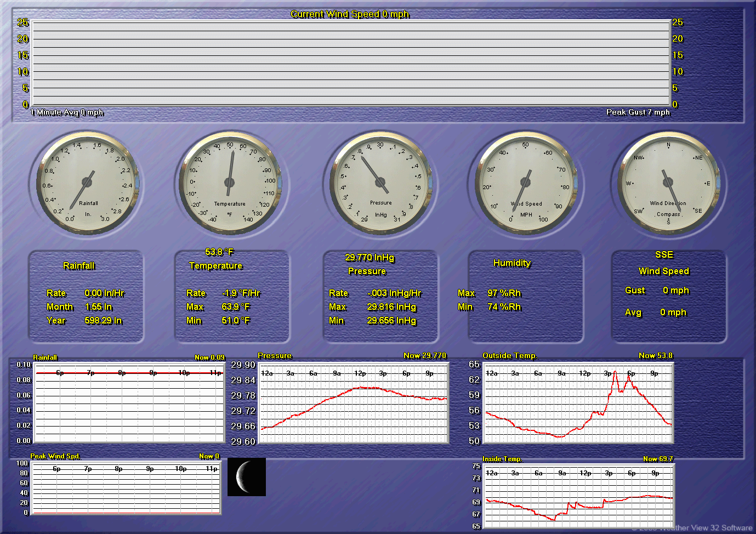Click the Now 29.770 pressure label
Screen dimensions: 756x534
pyautogui.click(x=425, y=356)
